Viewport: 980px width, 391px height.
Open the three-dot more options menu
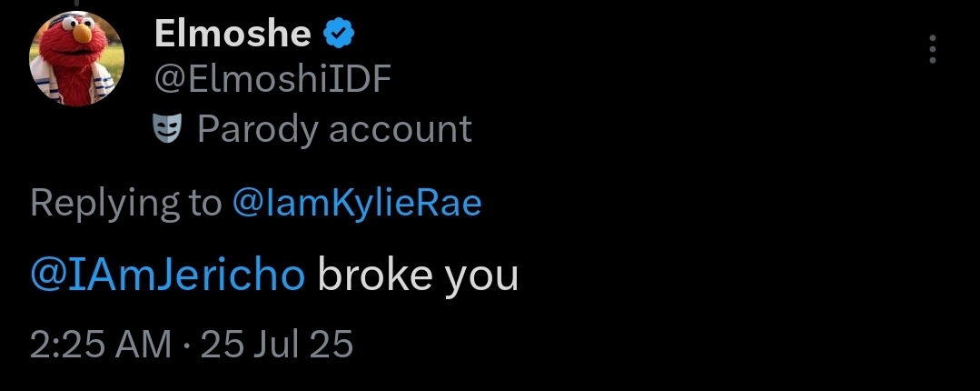(933, 50)
